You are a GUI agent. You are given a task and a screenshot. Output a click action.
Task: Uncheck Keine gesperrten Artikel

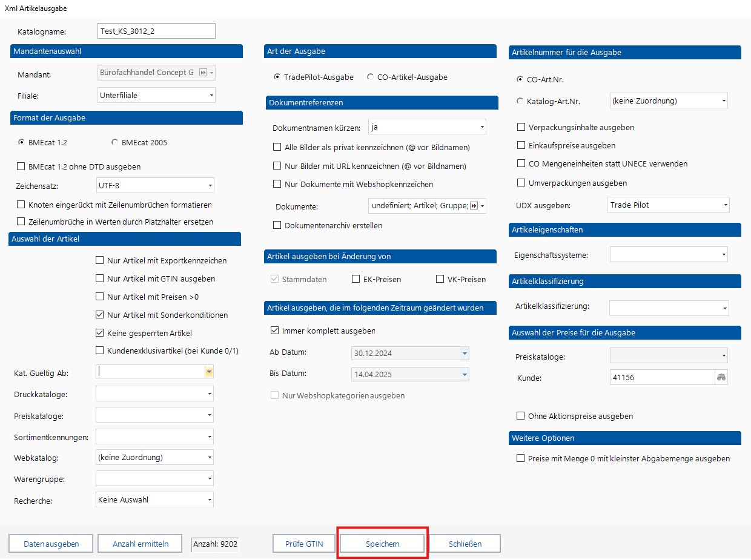pos(100,333)
